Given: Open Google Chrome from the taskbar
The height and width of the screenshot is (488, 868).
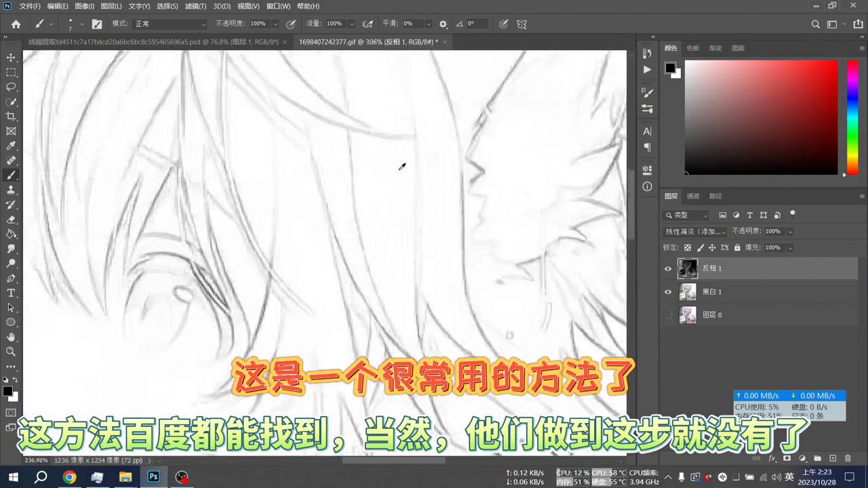Looking at the screenshot, I should click(69, 476).
